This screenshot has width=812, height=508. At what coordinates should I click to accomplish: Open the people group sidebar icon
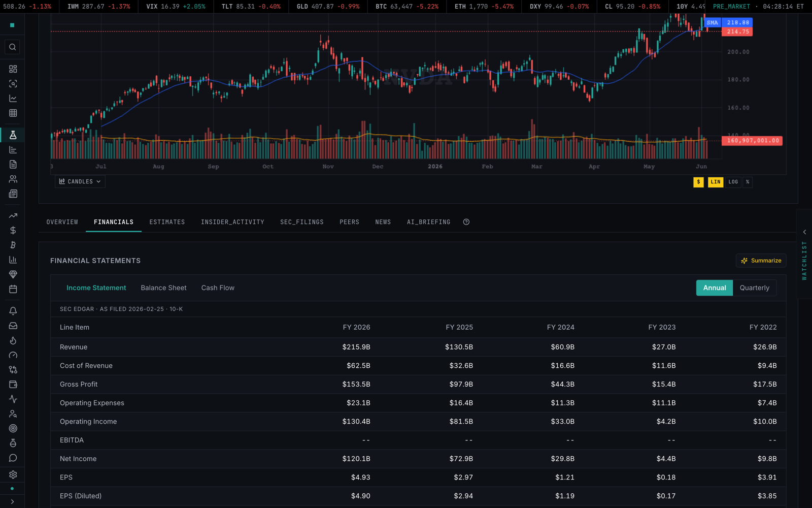point(13,179)
